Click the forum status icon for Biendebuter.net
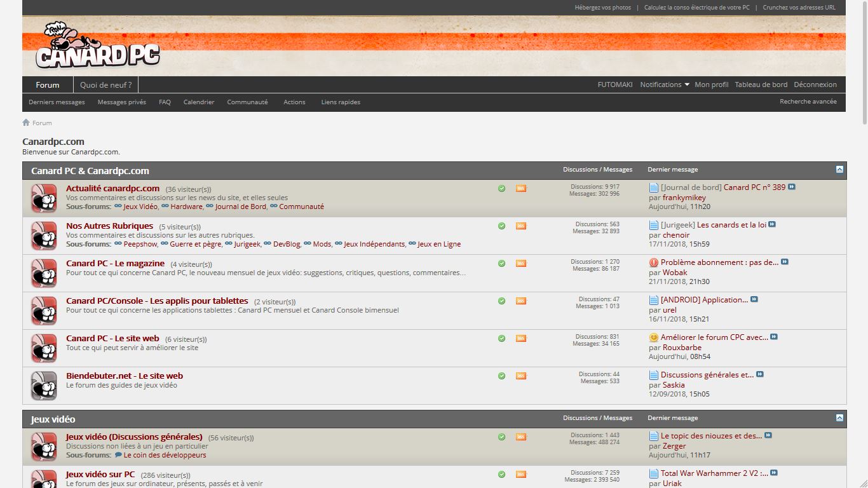Image resolution: width=868 pixels, height=488 pixels. 44,385
